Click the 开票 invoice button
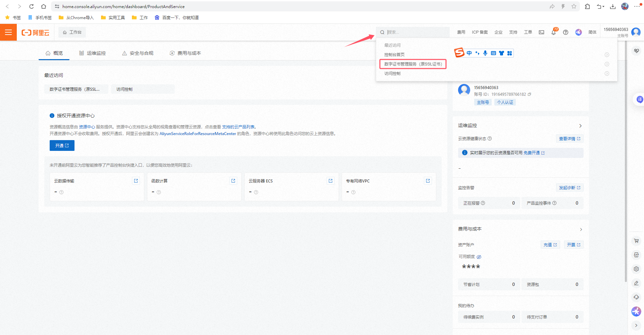Viewport: 644px width, 335px height. click(x=574, y=245)
